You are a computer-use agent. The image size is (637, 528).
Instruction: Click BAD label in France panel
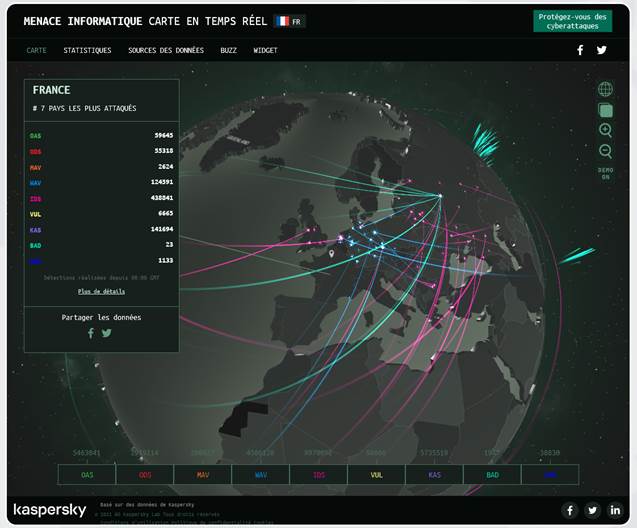pos(35,245)
